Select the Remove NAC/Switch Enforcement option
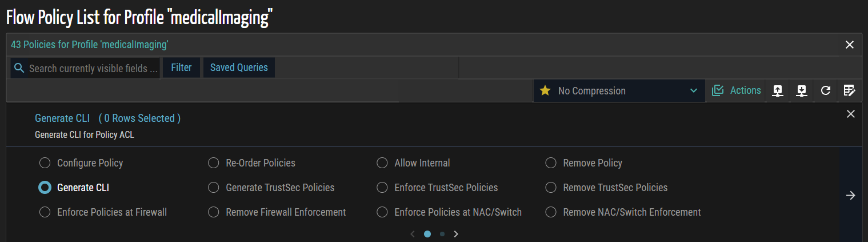This screenshot has height=242, width=868. point(551,212)
